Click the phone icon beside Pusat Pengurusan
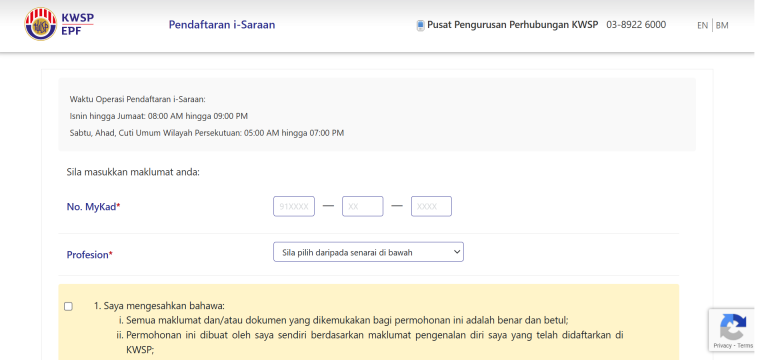768x360 pixels. pyautogui.click(x=420, y=25)
